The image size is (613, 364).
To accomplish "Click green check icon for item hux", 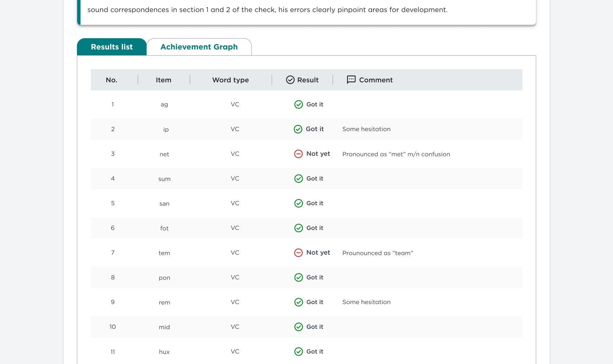I will [x=299, y=352].
